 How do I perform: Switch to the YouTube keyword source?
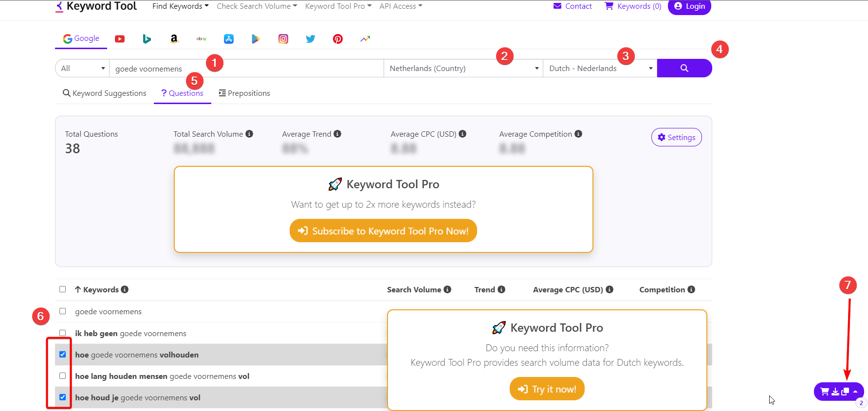pyautogui.click(x=120, y=39)
